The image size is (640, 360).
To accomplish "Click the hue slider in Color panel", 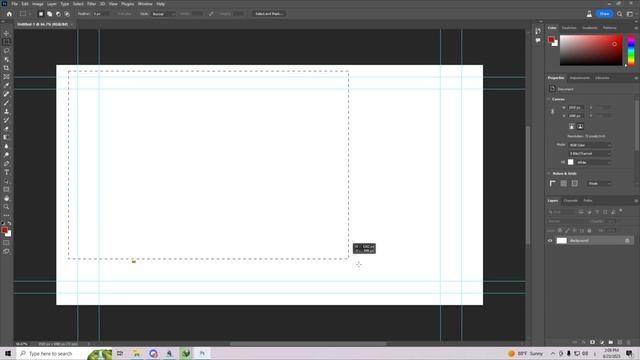I will tap(631, 51).
